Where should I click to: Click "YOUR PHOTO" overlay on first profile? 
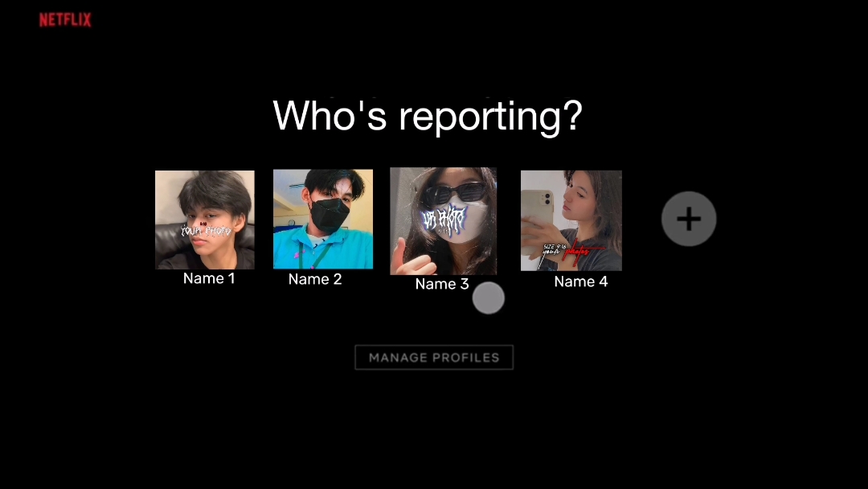coord(206,230)
